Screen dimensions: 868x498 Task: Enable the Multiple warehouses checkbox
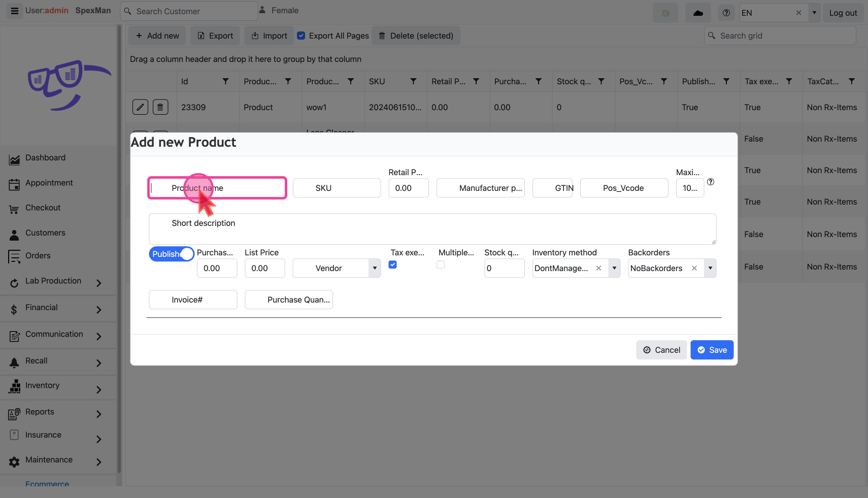click(x=441, y=264)
